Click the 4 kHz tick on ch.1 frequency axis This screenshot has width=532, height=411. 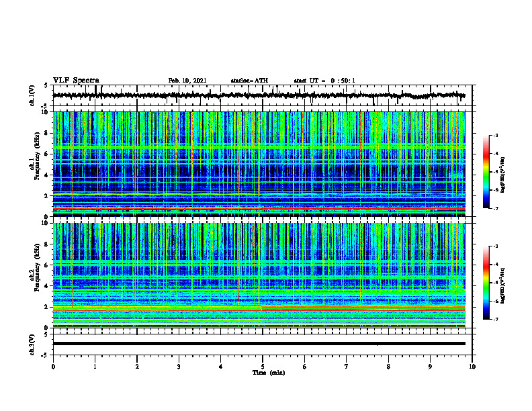click(x=47, y=175)
